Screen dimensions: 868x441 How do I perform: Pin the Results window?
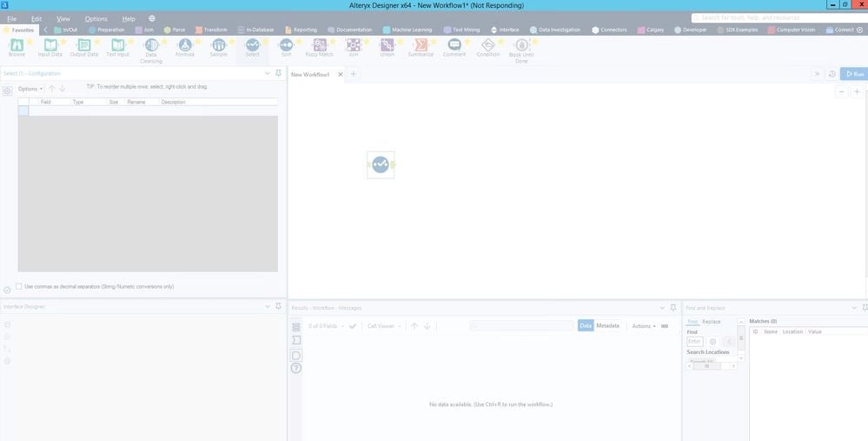(x=673, y=307)
